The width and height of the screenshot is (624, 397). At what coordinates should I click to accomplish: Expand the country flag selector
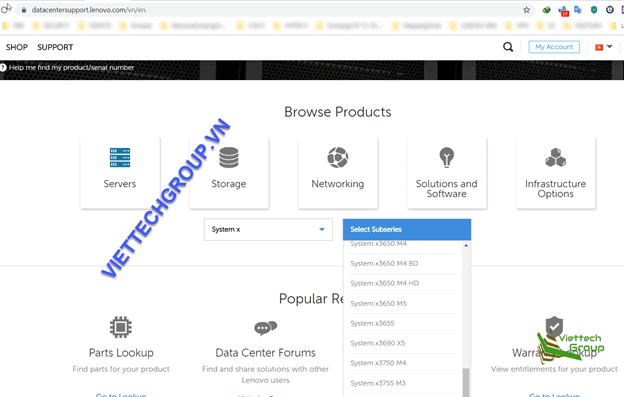[x=604, y=47]
